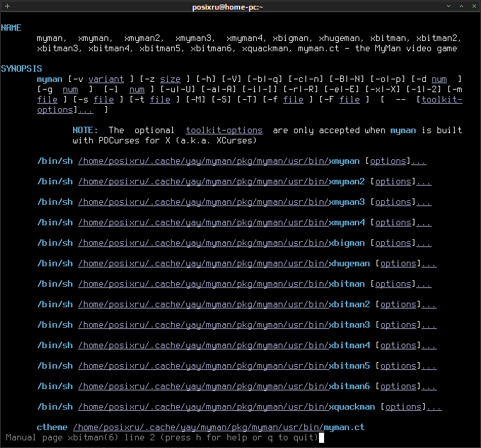The image size is (481, 448).
Task: Click the path ending in xbitman6
Action: (x=224, y=387)
